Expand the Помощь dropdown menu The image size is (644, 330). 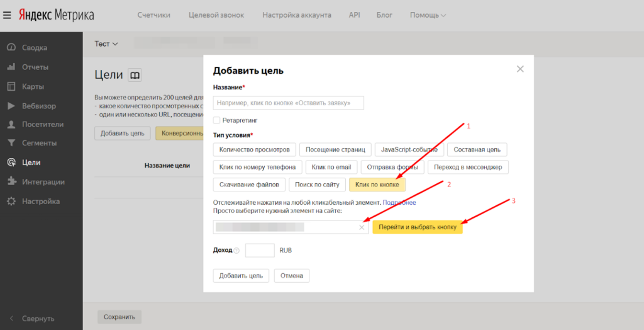pyautogui.click(x=428, y=15)
